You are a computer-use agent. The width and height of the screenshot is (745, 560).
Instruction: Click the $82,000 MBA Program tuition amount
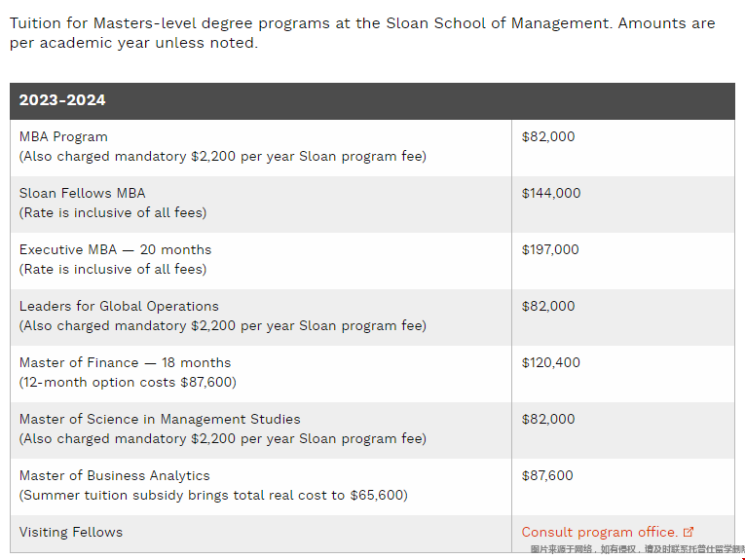548,136
